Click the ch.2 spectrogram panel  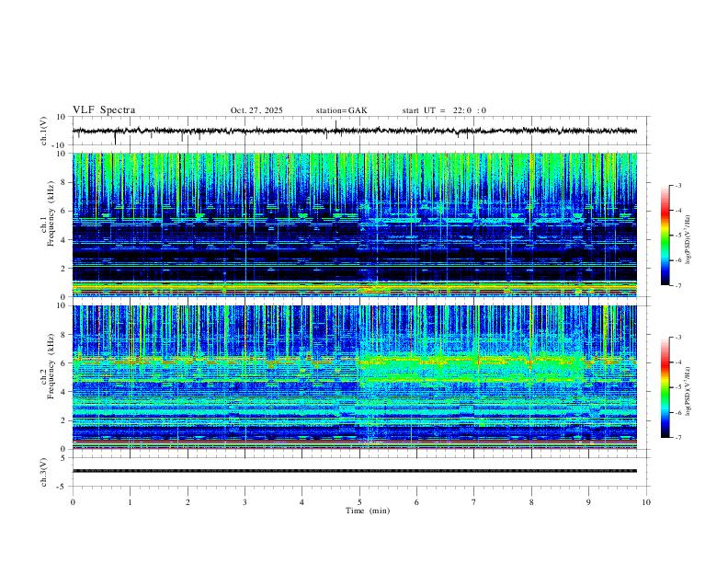354,377
